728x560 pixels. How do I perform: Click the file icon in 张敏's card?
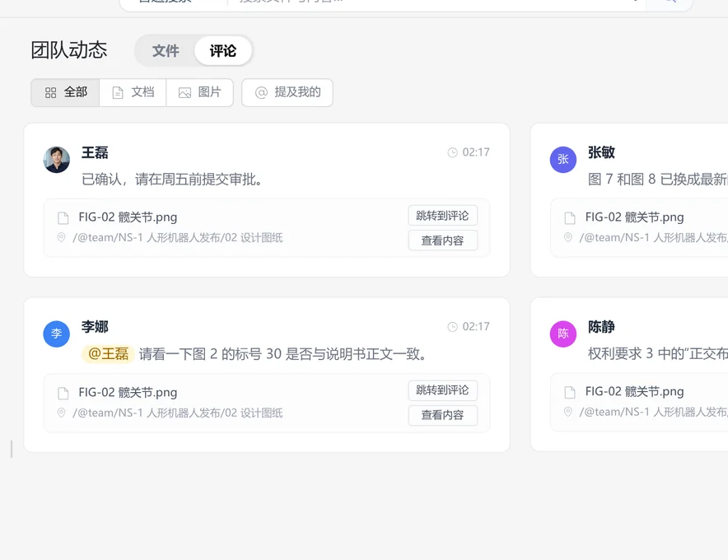pos(570,217)
